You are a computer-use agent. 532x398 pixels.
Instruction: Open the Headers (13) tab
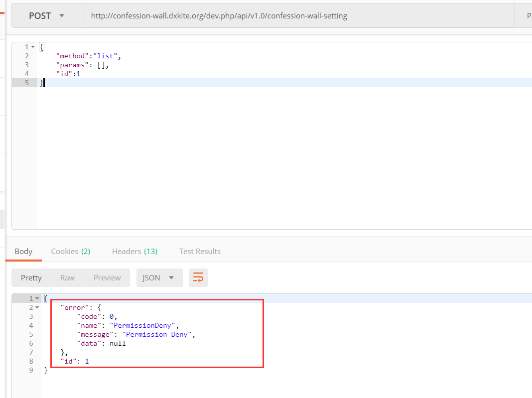[x=134, y=252]
